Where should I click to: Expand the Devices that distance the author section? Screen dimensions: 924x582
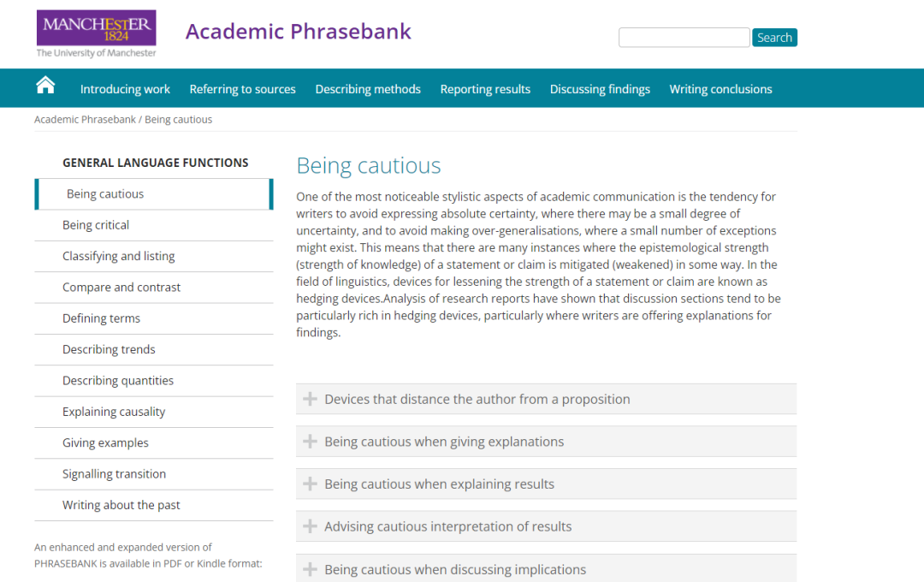tap(477, 399)
